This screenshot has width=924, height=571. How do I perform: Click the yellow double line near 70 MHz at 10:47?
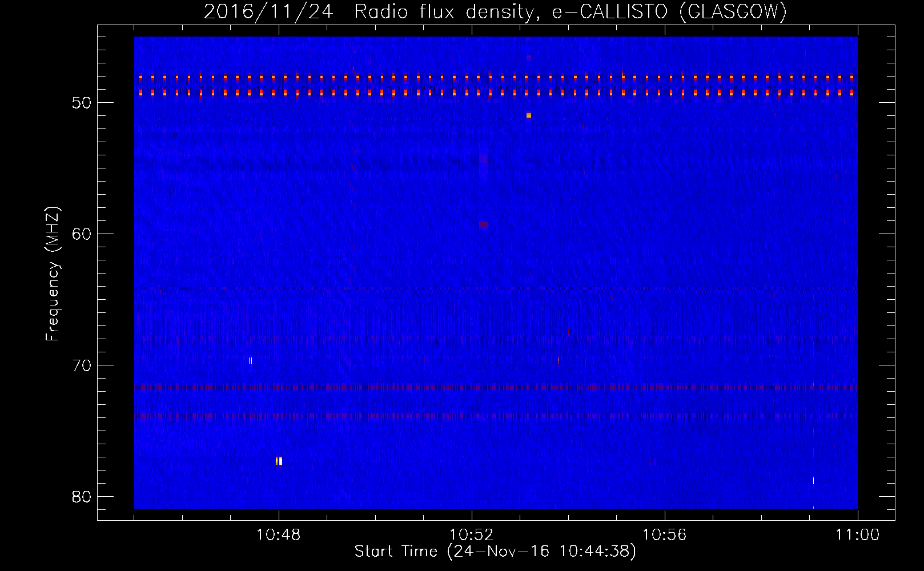point(250,360)
